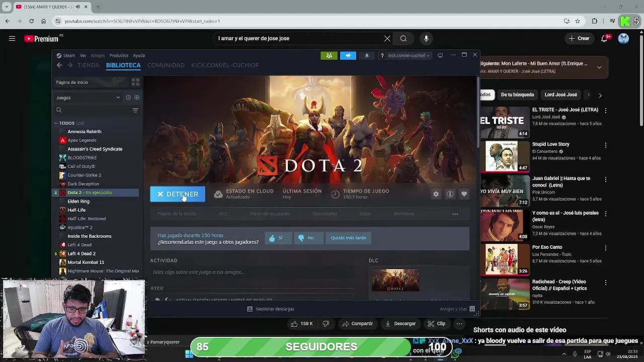Go forward with Steam forward arrow
644x362 pixels.
click(70, 65)
